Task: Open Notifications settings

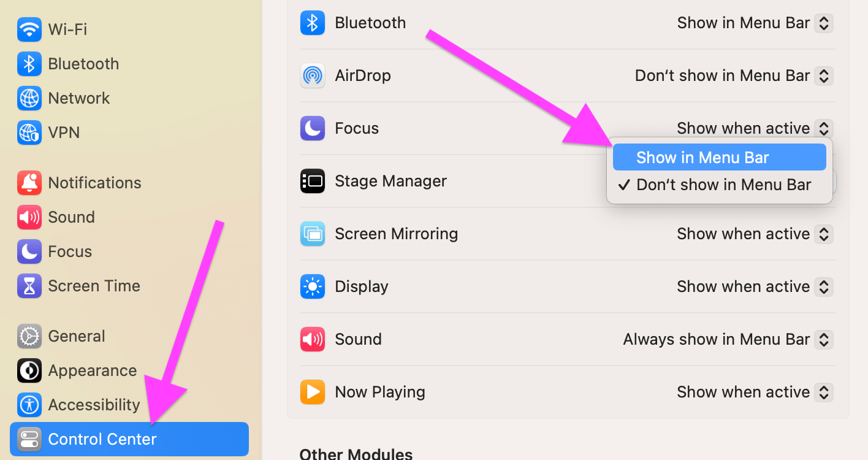Action: (93, 182)
